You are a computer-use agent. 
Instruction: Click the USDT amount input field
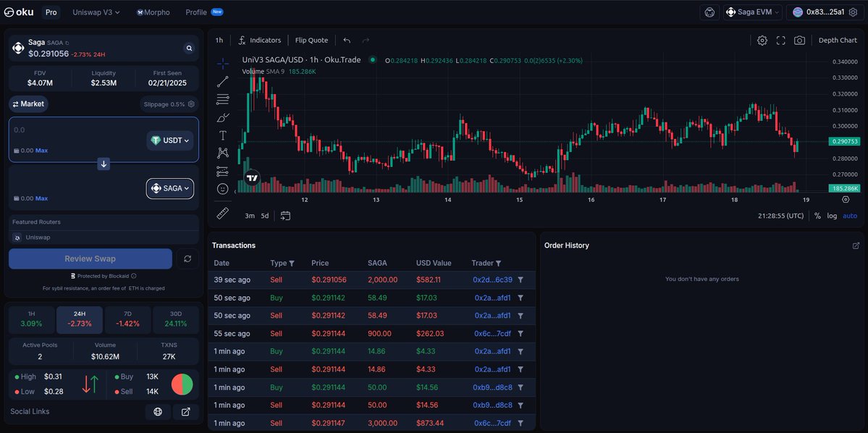[x=77, y=130]
